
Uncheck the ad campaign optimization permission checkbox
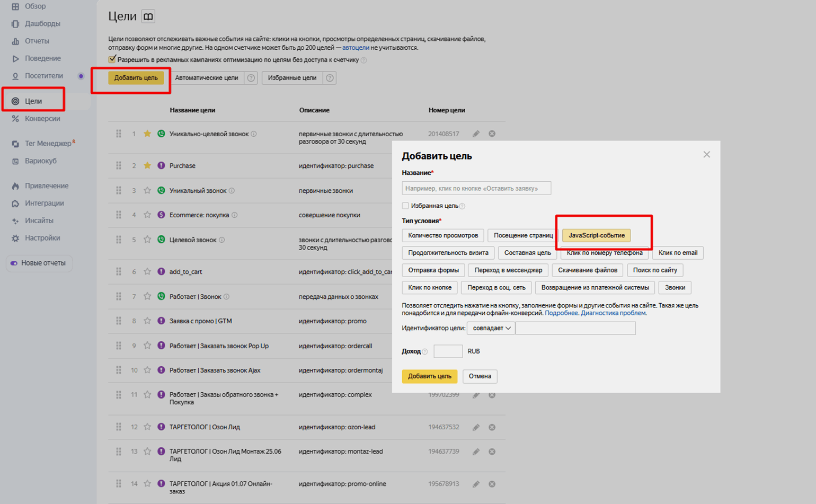(112, 59)
